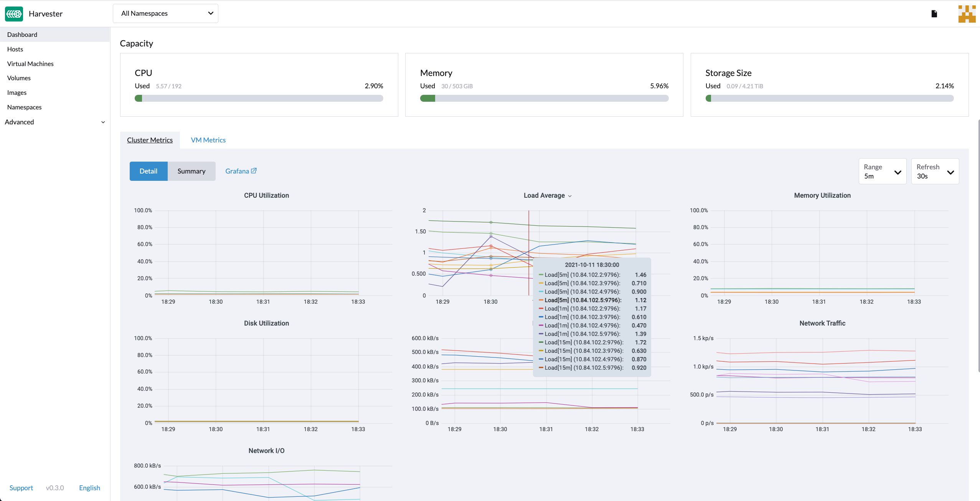Image resolution: width=980 pixels, height=501 pixels.
Task: Open the Refresh 30s dropdown
Action: click(935, 172)
